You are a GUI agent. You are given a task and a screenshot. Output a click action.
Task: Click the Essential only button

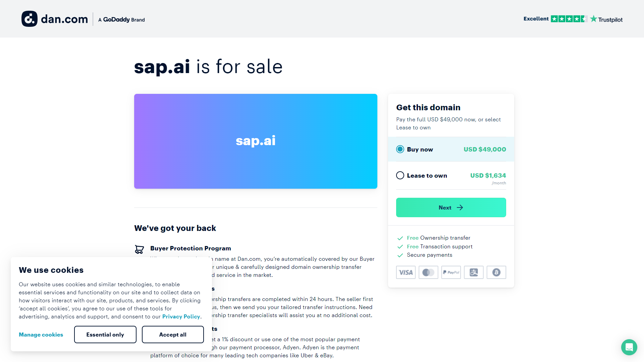pyautogui.click(x=105, y=334)
